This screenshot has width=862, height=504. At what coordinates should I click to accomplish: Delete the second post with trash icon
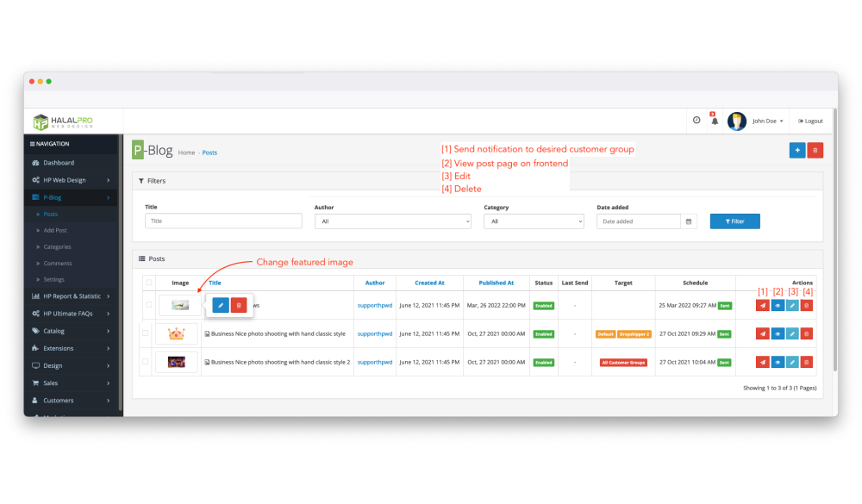(807, 333)
